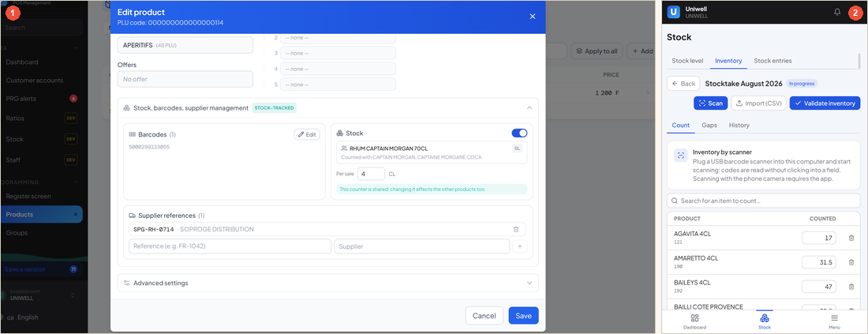The height and width of the screenshot is (334, 868).
Task: Click Cancel in the Edit product dialog
Action: coord(484,316)
